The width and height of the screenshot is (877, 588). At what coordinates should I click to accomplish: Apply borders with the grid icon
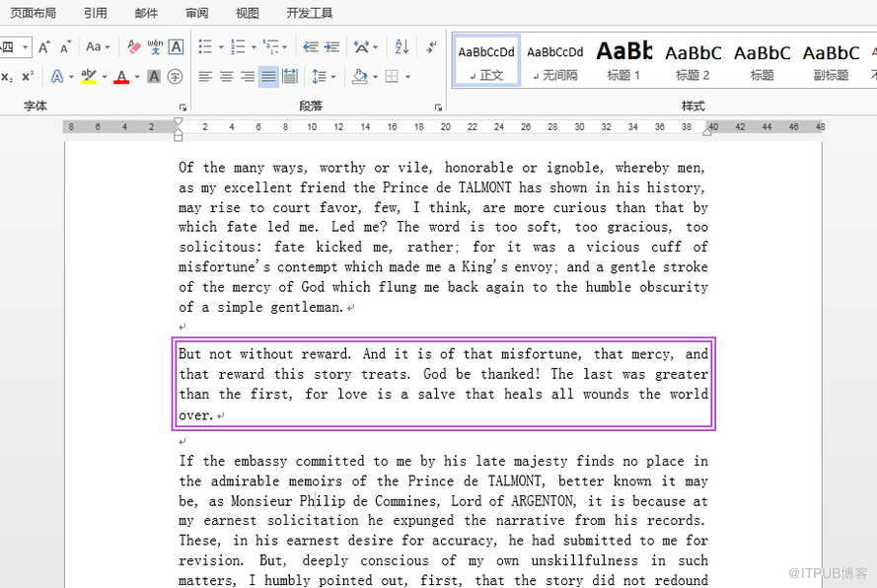click(392, 77)
